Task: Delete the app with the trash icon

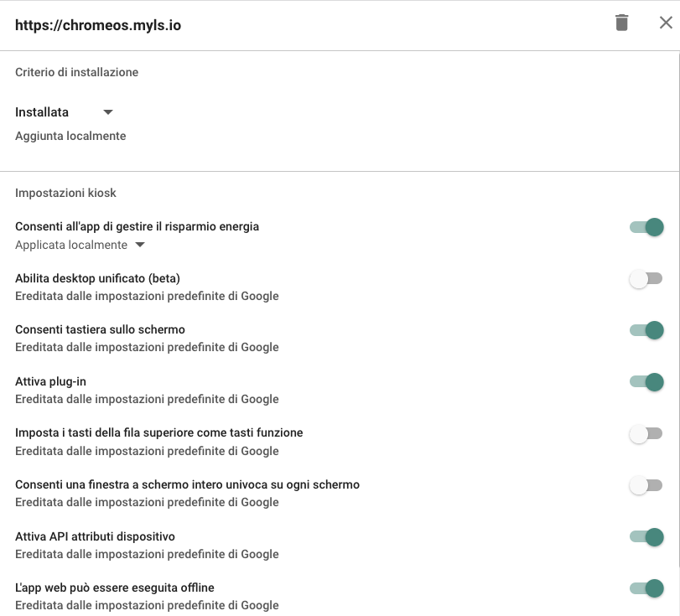Action: click(621, 23)
